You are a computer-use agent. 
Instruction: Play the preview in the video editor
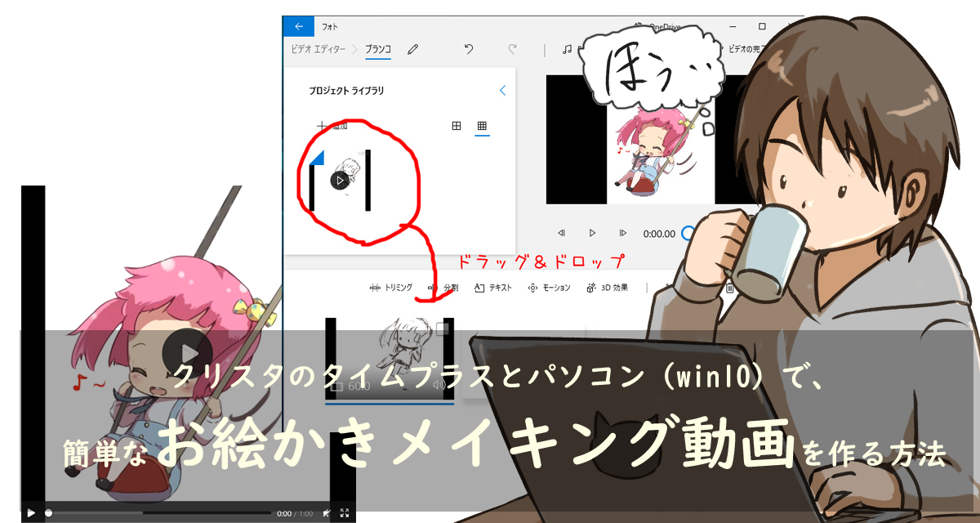592,234
